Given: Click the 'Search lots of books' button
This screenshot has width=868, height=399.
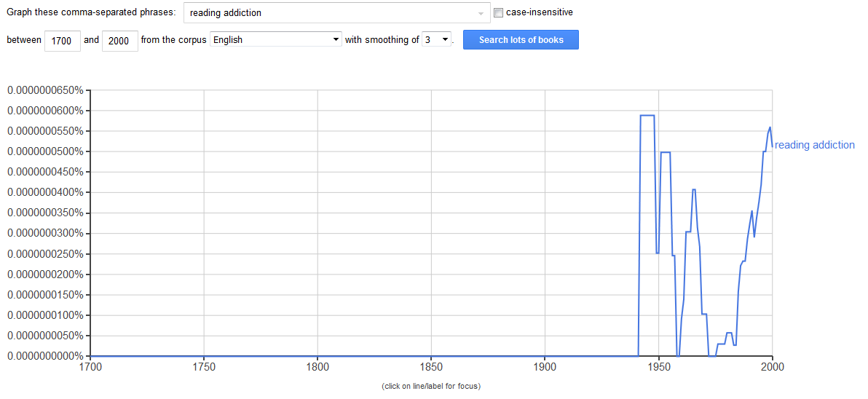Looking at the screenshot, I should (x=521, y=40).
